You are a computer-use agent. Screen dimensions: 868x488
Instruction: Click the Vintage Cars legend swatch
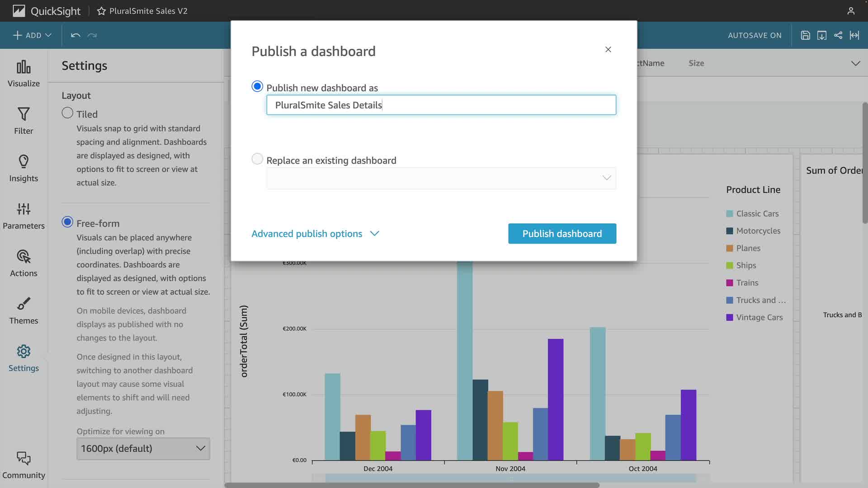[x=729, y=318]
